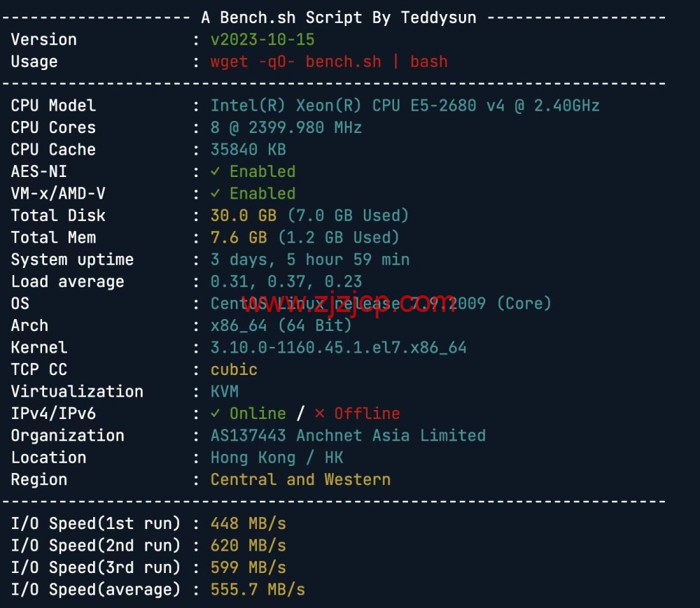700x608 pixels.
Task: Click the green checkmark next to AES-NI
Action: tap(216, 171)
